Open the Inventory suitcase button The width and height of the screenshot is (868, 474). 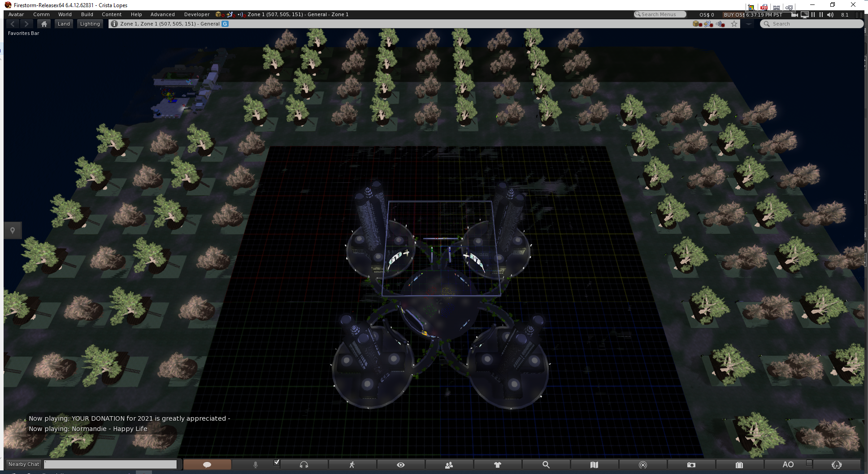(740, 465)
